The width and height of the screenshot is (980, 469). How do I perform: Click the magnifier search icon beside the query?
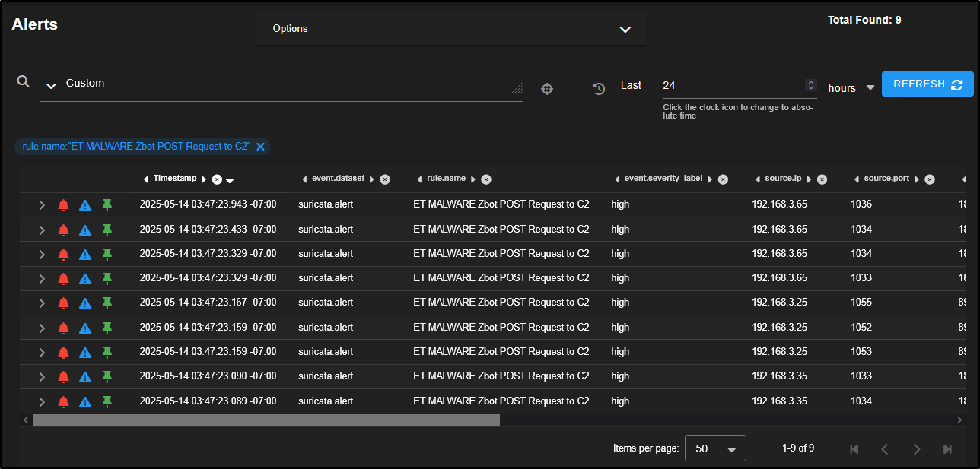[x=24, y=81]
